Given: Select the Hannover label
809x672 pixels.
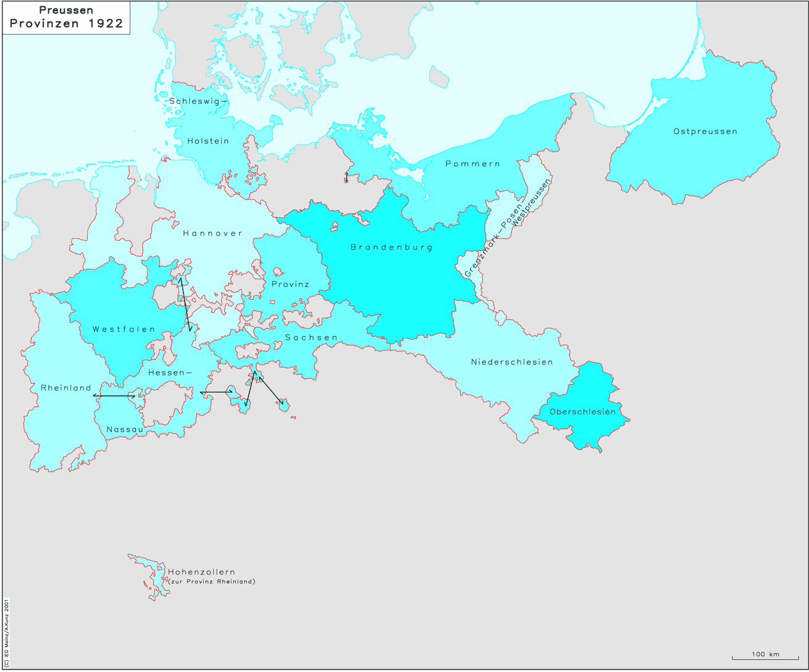Looking at the screenshot, I should click(x=212, y=233).
